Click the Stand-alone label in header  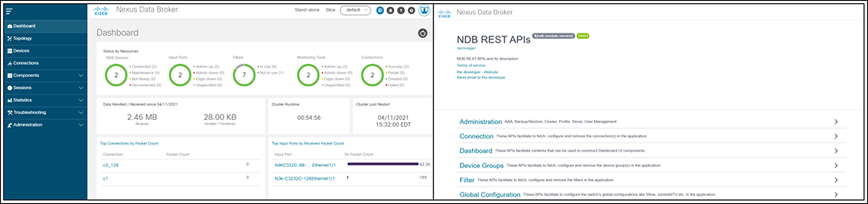pos(307,10)
